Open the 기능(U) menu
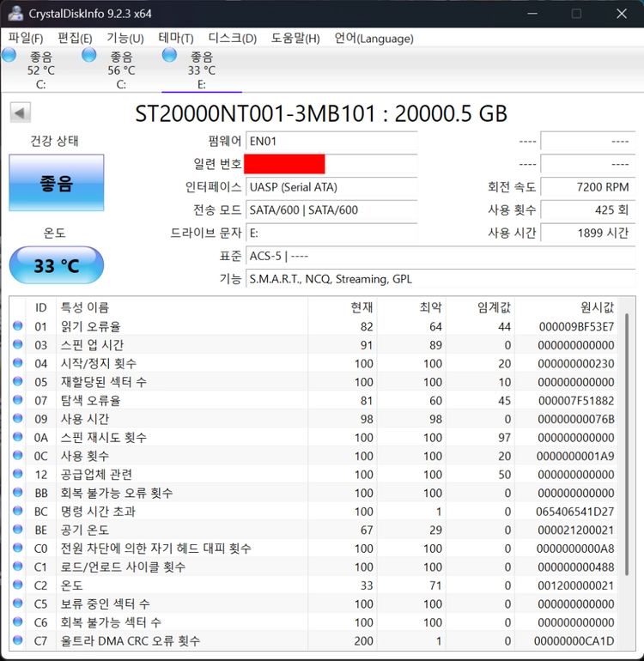The width and height of the screenshot is (644, 661). click(125, 39)
